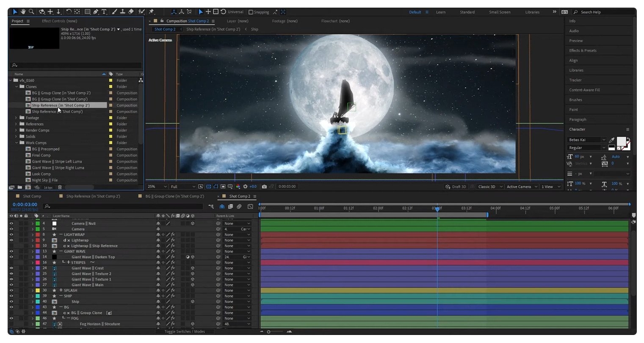Image resolution: width=644 pixels, height=343 pixels.
Task: Open the Effect Controls tab
Action: pyautogui.click(x=60, y=21)
